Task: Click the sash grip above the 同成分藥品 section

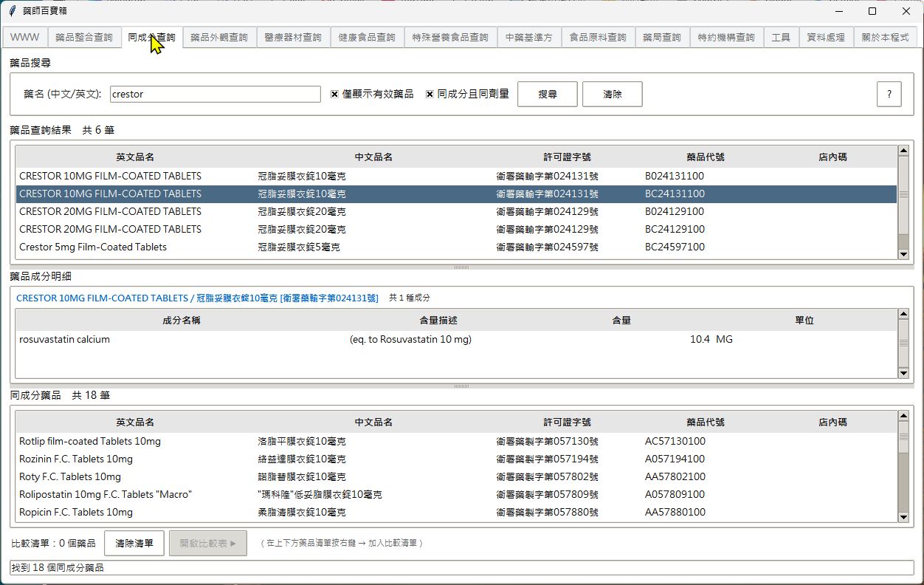Action: point(461,386)
